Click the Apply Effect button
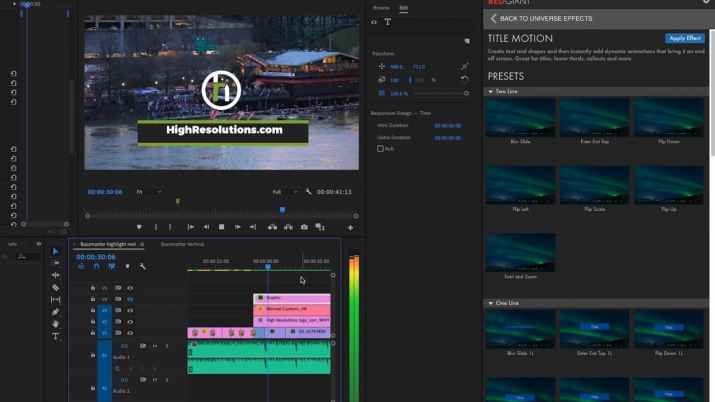 point(684,38)
